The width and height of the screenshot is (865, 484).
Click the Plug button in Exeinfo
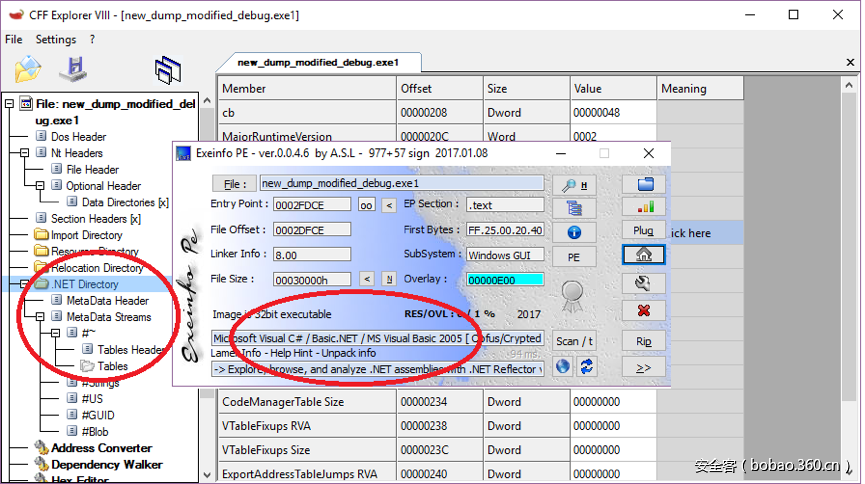643,230
